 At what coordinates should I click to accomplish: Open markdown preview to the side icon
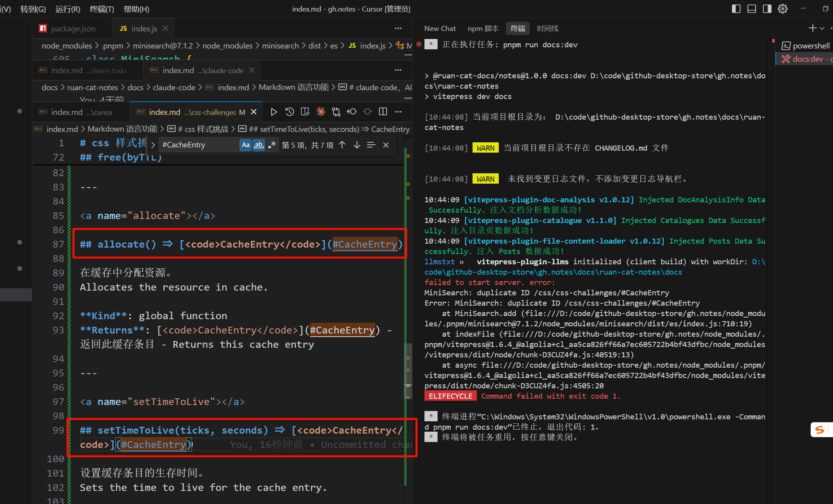tap(305, 112)
